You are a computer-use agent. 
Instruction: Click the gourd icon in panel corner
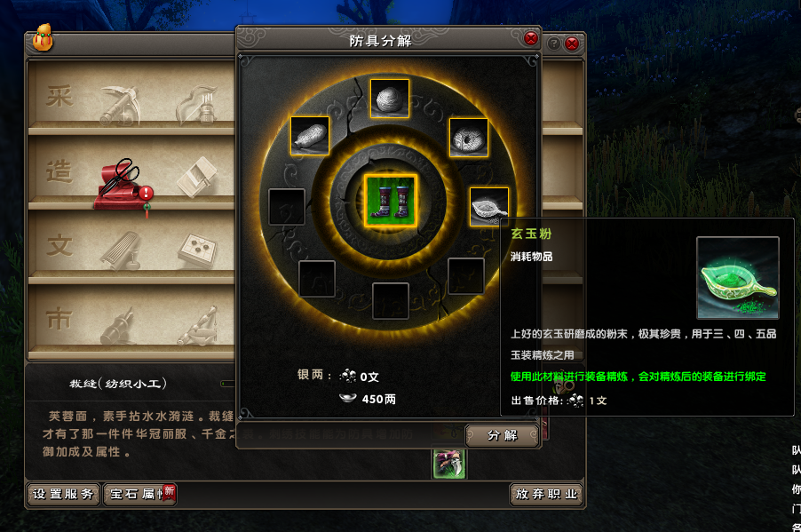43,36
